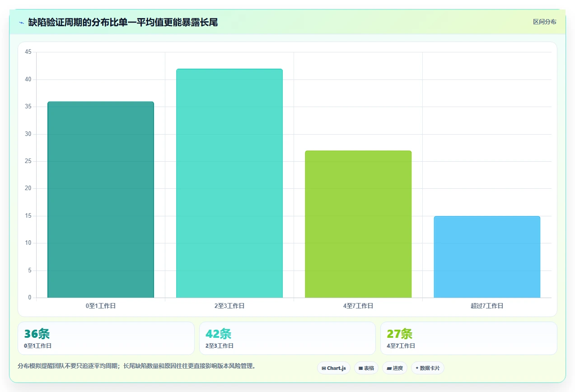Click x-axis label 4至7工作日
The width and height of the screenshot is (575, 392).
(358, 306)
